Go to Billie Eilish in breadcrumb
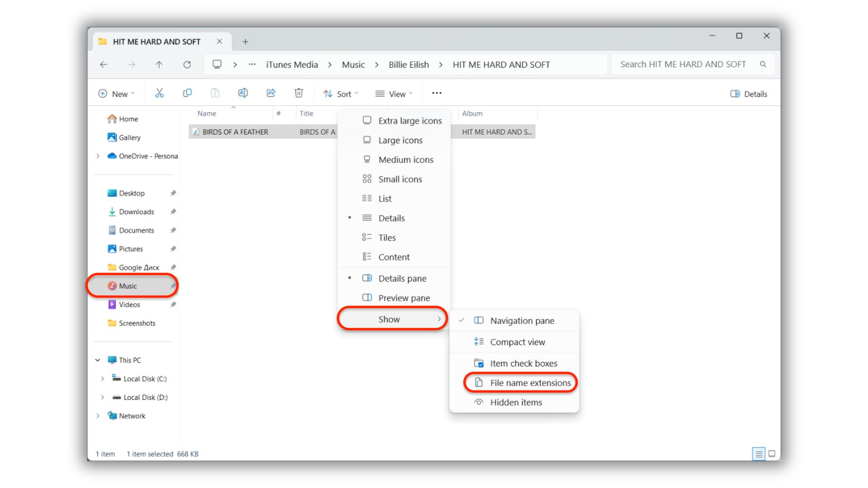Screen dimensions: 868x488 409,64
